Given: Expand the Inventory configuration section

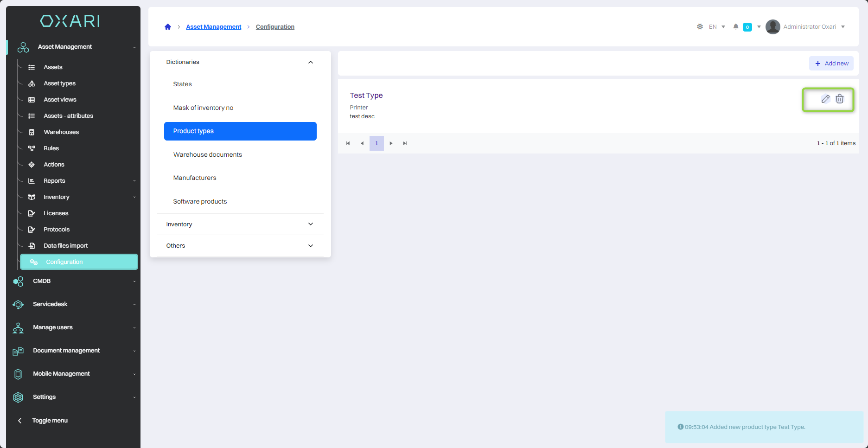Looking at the screenshot, I should coord(310,224).
